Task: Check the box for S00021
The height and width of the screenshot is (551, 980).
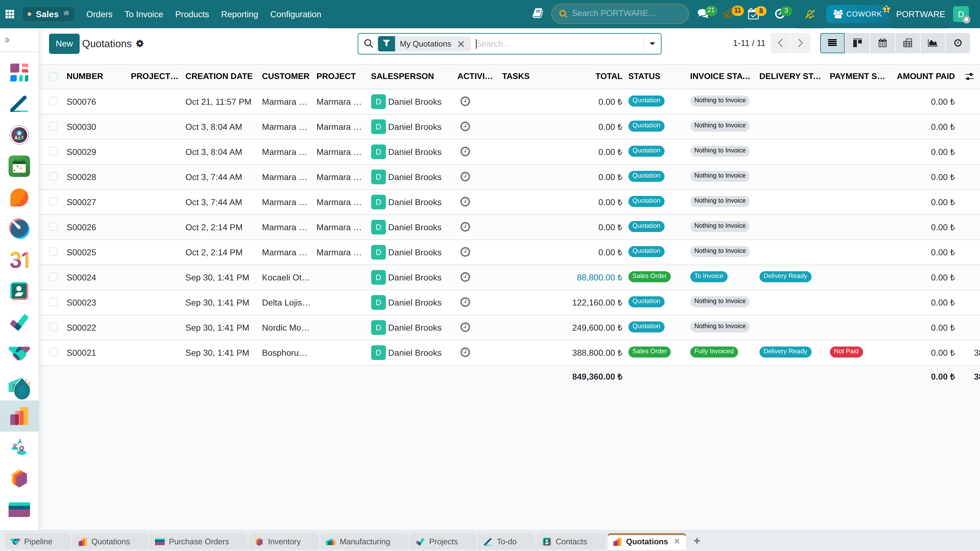Action: (x=53, y=352)
